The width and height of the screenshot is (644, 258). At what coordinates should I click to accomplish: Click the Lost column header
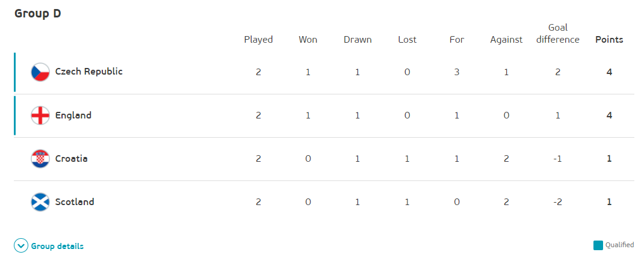407,40
